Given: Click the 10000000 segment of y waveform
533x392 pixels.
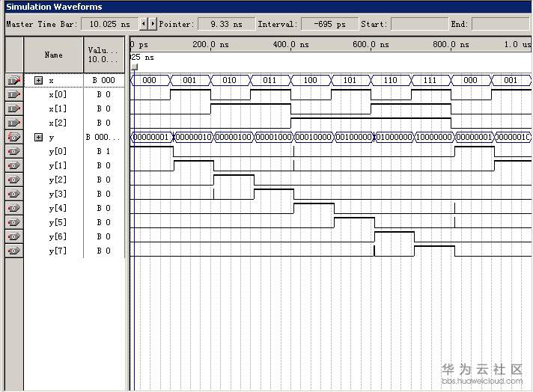Looking at the screenshot, I should (434, 137).
